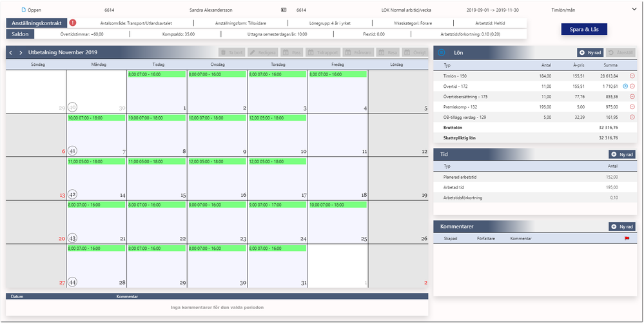
Task: Remove the OB-tillägg vardag - 129 row
Action: (632, 117)
